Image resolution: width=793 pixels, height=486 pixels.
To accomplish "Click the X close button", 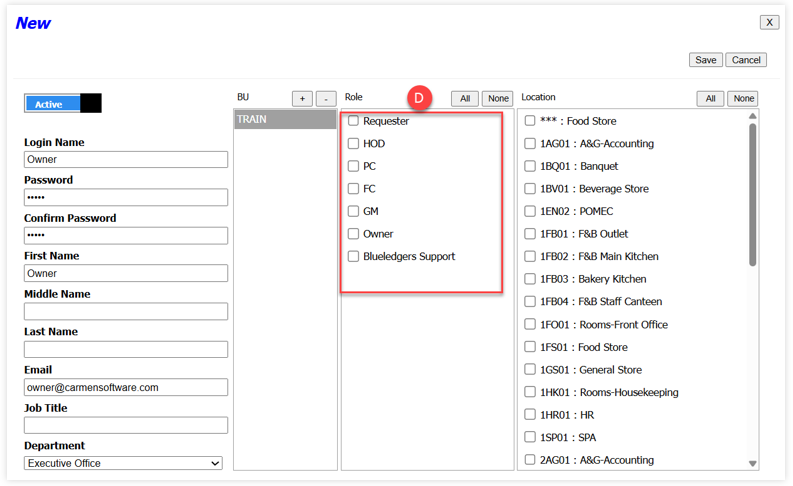I will [769, 22].
